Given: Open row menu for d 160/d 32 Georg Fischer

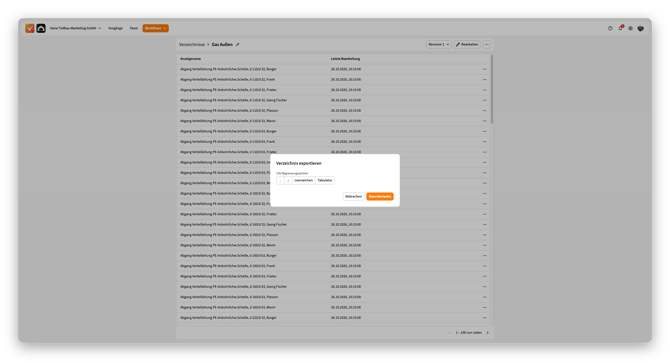Looking at the screenshot, I should 485,225.
